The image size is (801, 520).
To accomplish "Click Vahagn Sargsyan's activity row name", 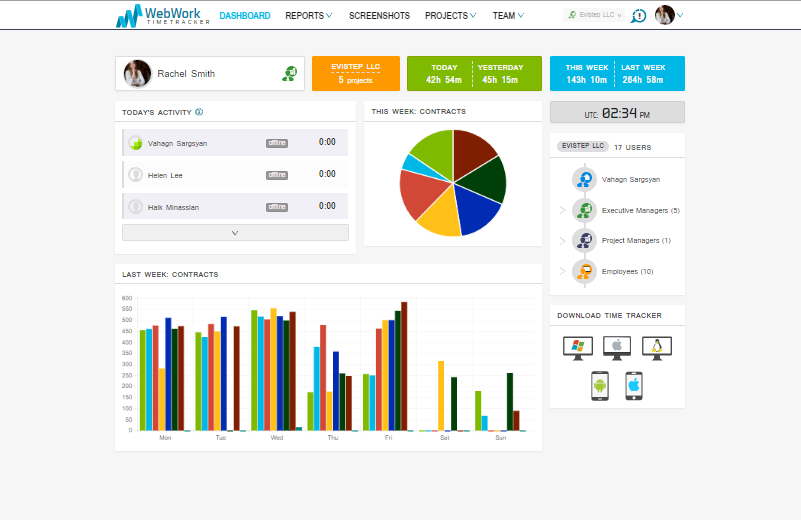I will pos(177,144).
